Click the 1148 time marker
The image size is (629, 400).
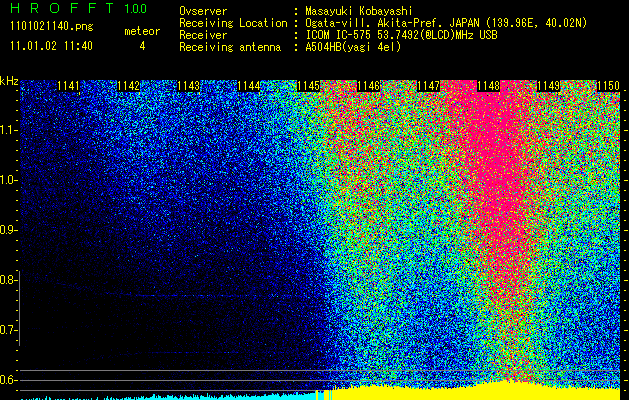(x=489, y=86)
